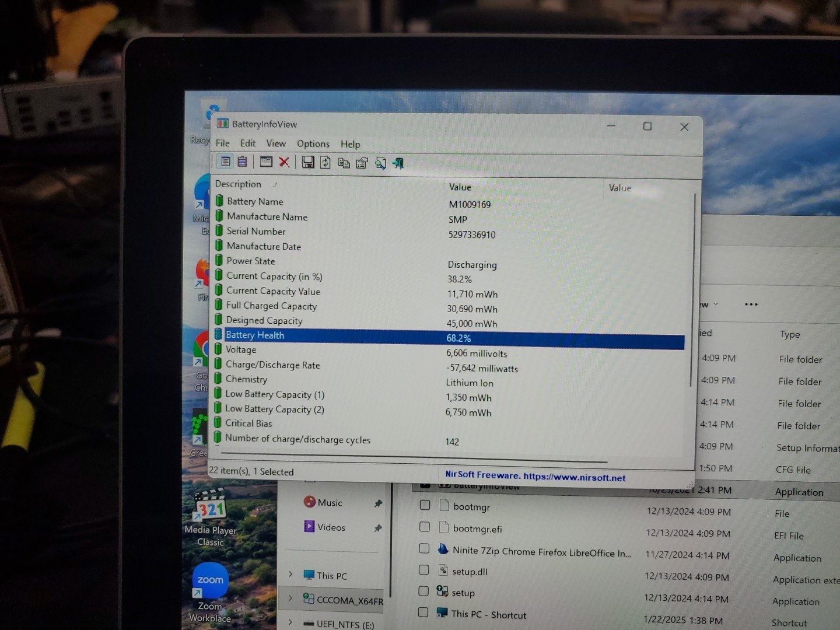
Task: Sort by the Description column header
Action: (327, 184)
